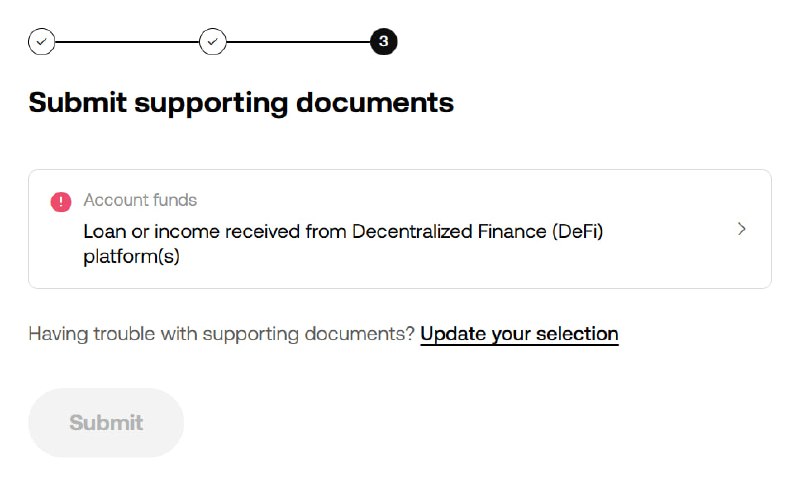The image size is (800, 479).
Task: Click the number 3 inside the black step circle
Action: [x=384, y=41]
